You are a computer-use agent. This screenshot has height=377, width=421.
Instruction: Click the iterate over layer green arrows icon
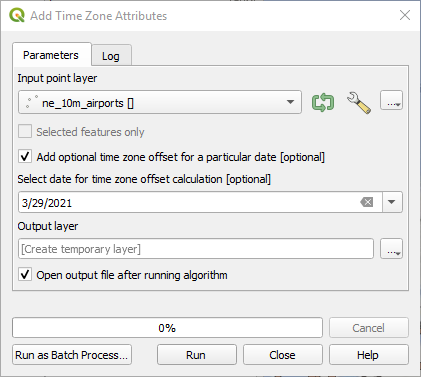click(323, 102)
